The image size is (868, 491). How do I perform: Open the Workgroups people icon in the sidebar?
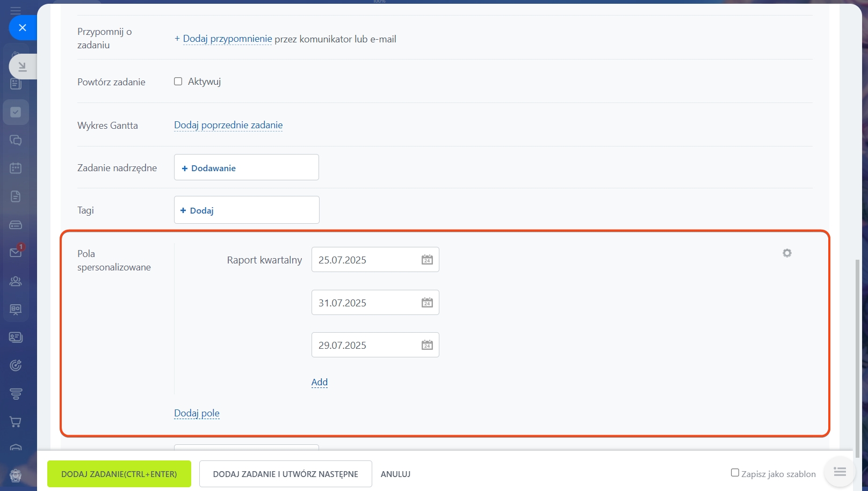coord(16,281)
